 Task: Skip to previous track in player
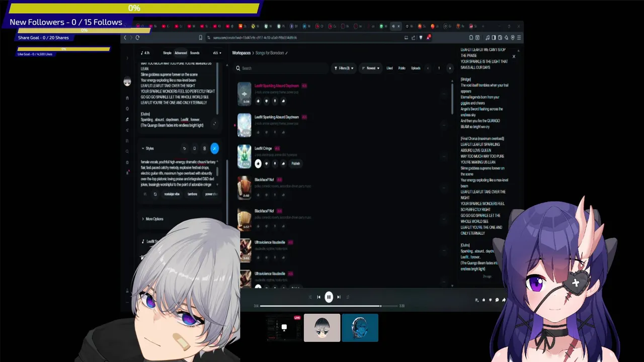[x=318, y=297]
